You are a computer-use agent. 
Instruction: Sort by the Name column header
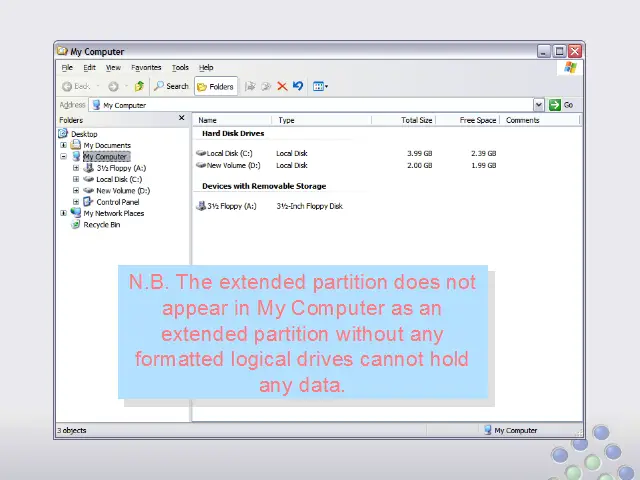tap(233, 120)
